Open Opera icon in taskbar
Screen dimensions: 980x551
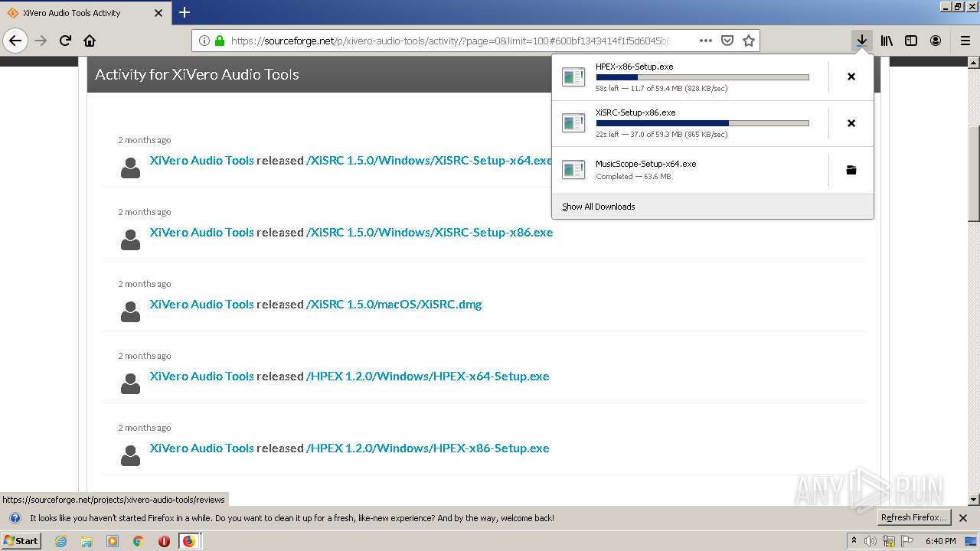click(164, 541)
